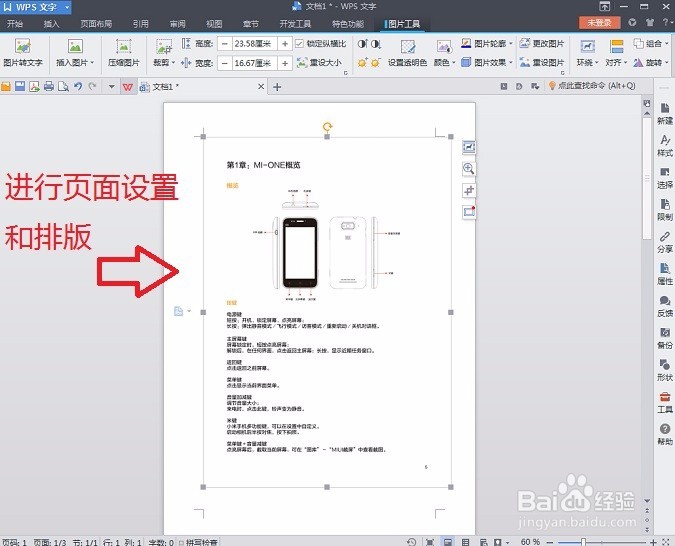This screenshot has height=546, width=675.
Task: Click the 未登录 not logged in button
Action: pos(599,23)
